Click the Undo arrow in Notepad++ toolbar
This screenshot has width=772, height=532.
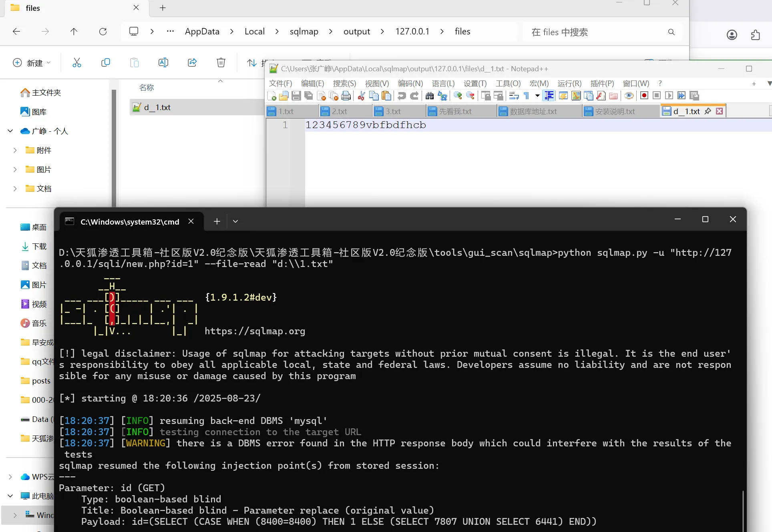pos(402,96)
